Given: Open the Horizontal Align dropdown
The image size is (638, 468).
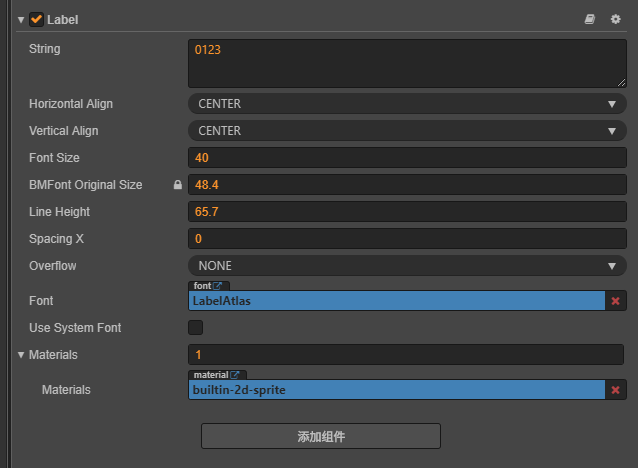Looking at the screenshot, I should point(407,104).
